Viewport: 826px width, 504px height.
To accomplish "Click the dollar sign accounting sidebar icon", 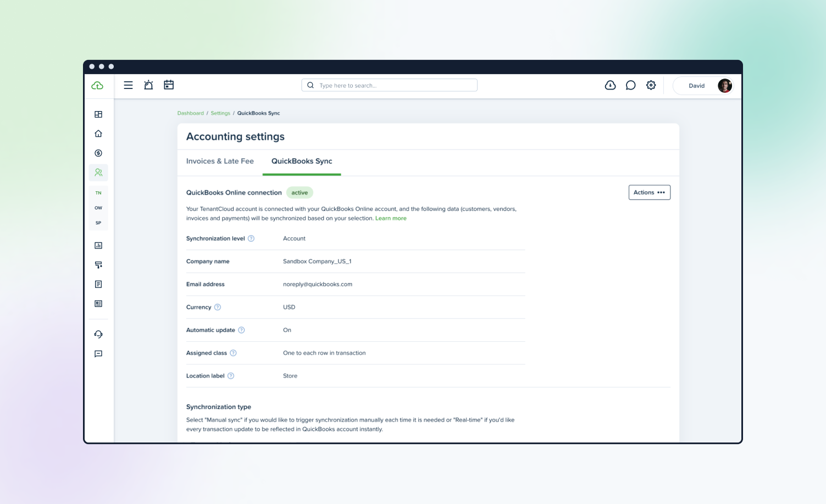I will click(x=98, y=153).
